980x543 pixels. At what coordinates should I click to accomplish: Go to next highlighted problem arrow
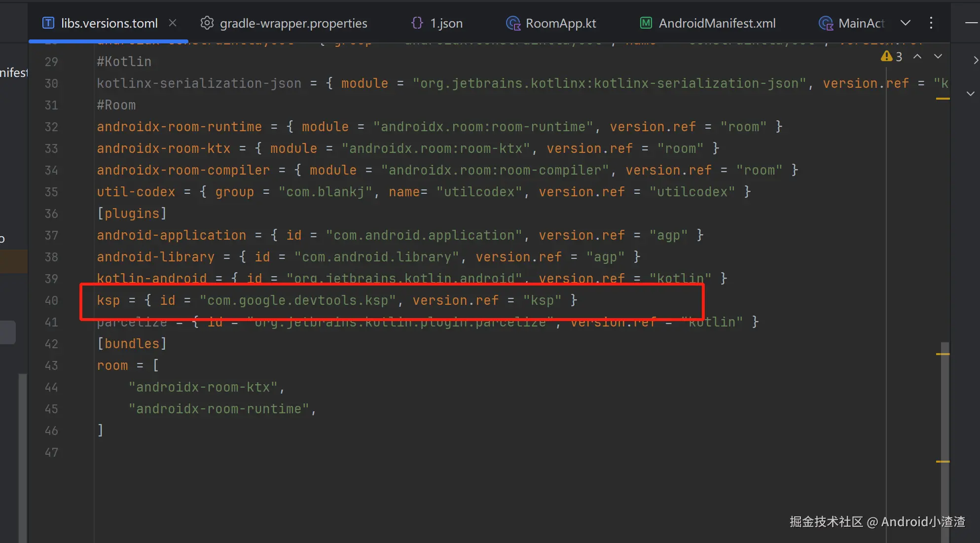pyautogui.click(x=938, y=56)
